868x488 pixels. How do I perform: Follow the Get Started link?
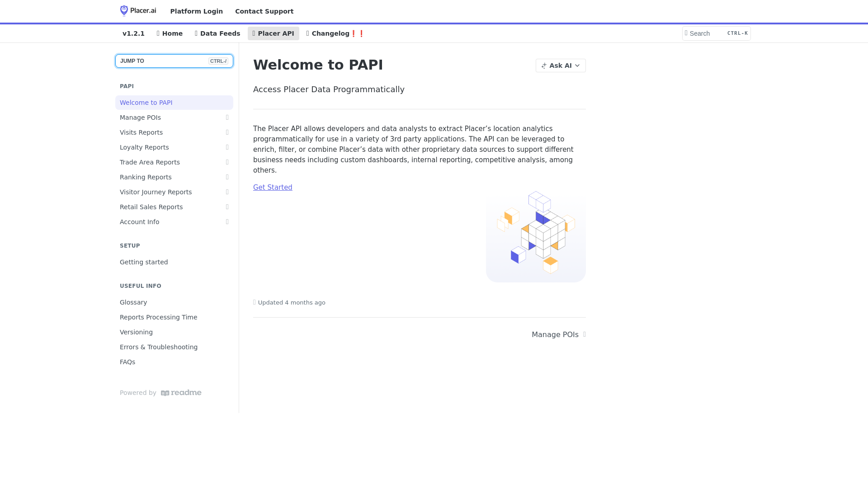coord(273,188)
